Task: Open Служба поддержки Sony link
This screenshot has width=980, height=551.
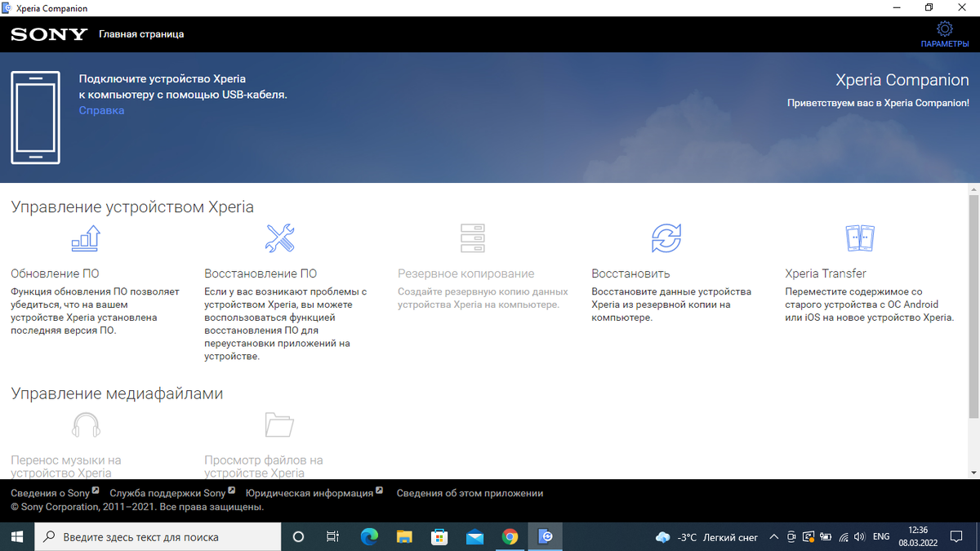Action: pos(168,493)
